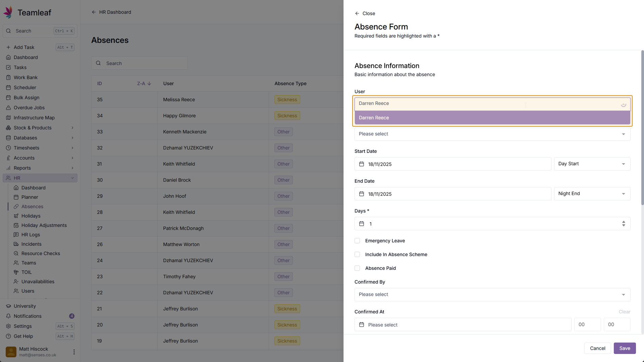Click the Absences search field
The image size is (644, 362).
144,63
